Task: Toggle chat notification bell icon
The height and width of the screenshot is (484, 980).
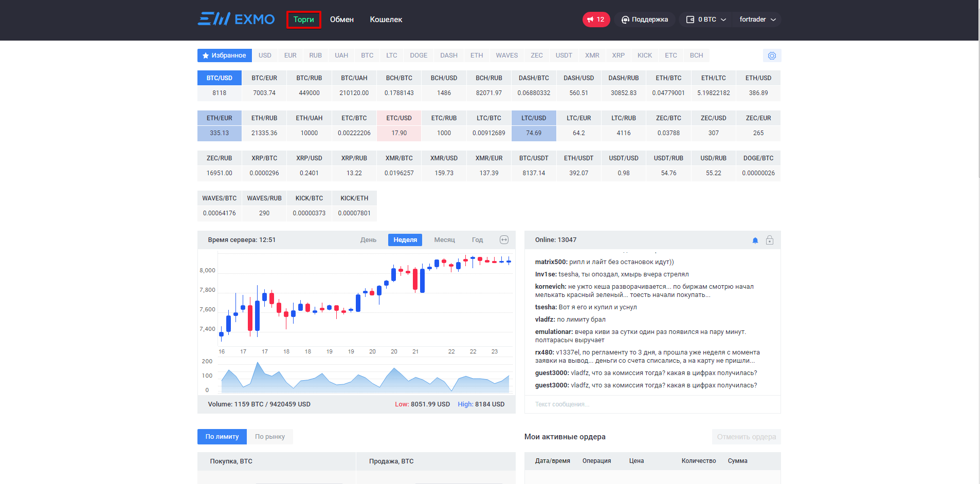Action: point(755,240)
